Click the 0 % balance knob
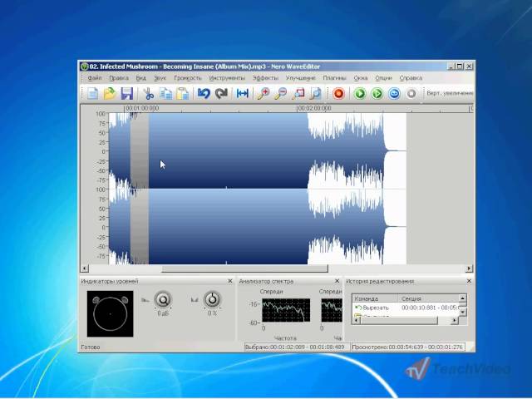Image resolution: width=532 pixels, height=399 pixels. [x=212, y=300]
